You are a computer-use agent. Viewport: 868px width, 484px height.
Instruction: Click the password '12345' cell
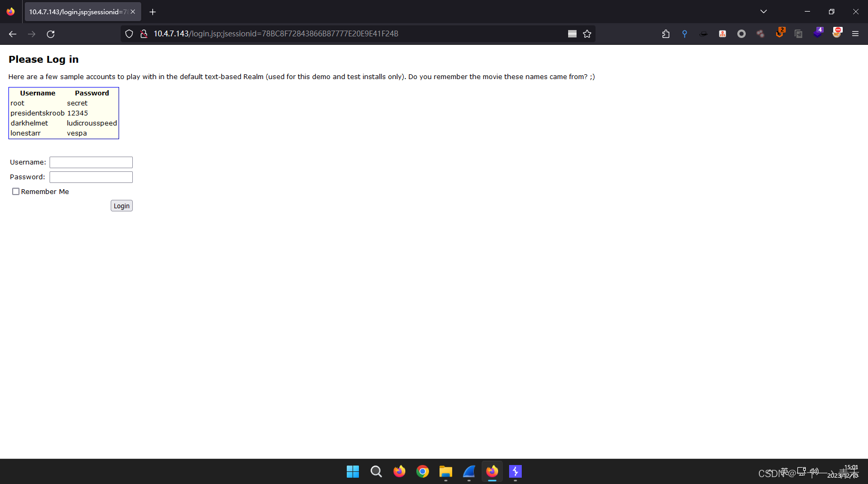[77, 113]
